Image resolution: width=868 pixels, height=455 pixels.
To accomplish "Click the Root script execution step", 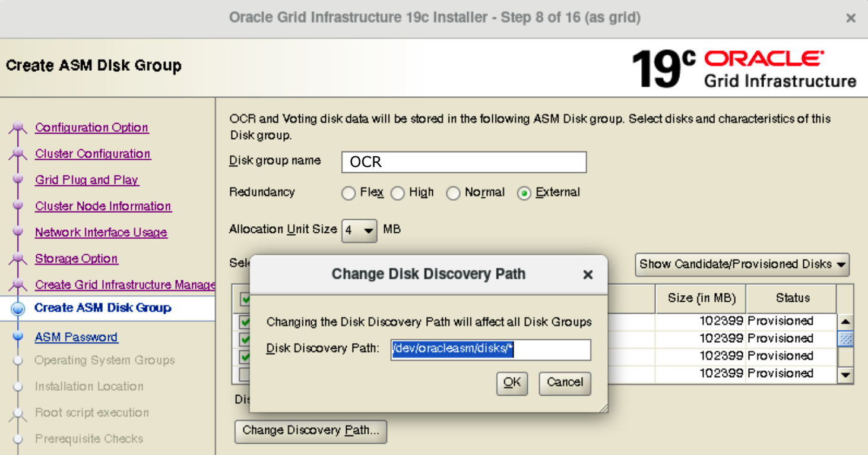I will [91, 413].
